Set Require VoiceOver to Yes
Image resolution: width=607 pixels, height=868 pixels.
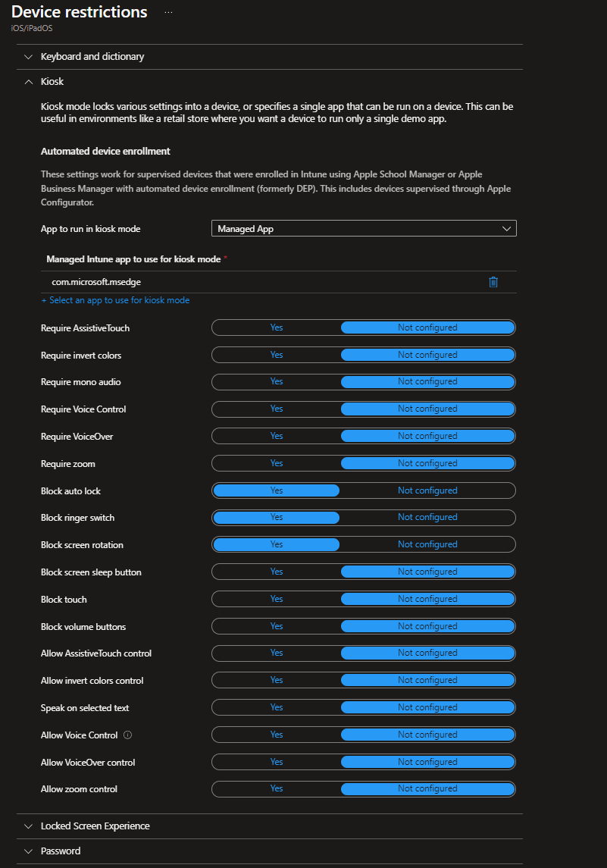(277, 436)
